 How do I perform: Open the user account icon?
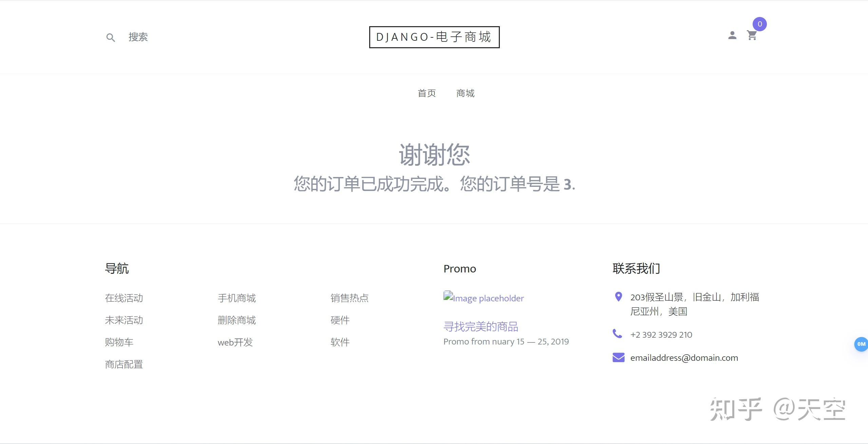(733, 35)
